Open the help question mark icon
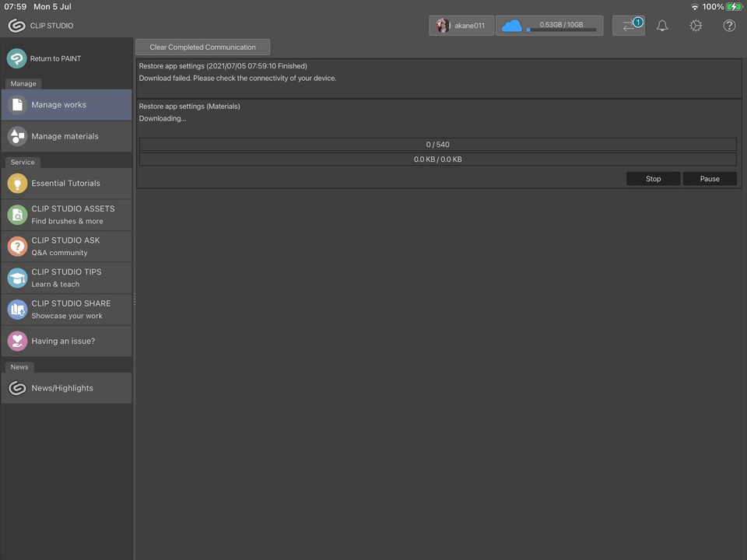This screenshot has width=747, height=560. [x=729, y=26]
